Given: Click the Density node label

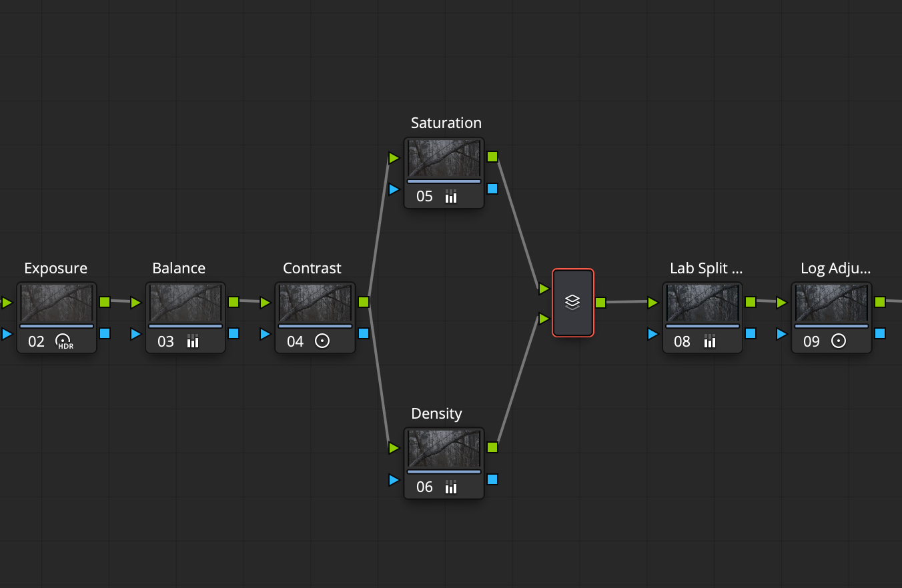Looking at the screenshot, I should pyautogui.click(x=436, y=413).
